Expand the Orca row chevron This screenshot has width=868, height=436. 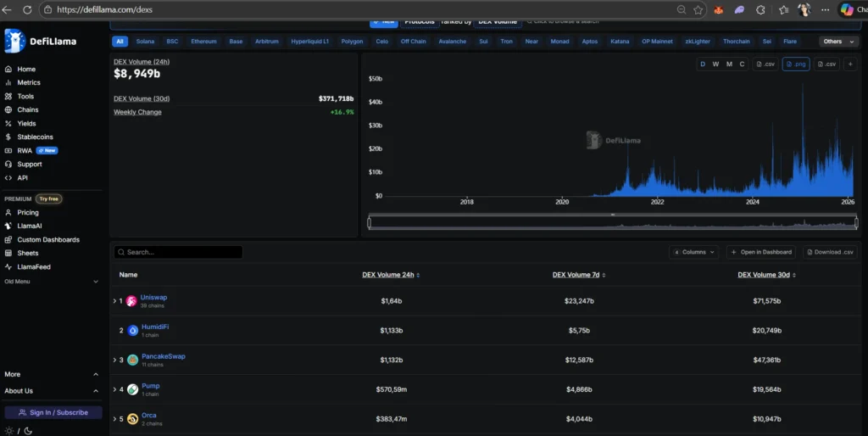point(114,419)
